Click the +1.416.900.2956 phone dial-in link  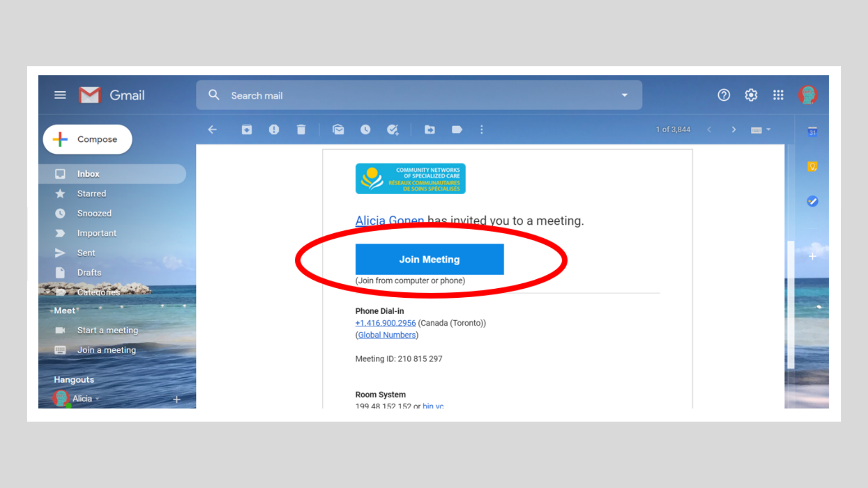pyautogui.click(x=386, y=323)
